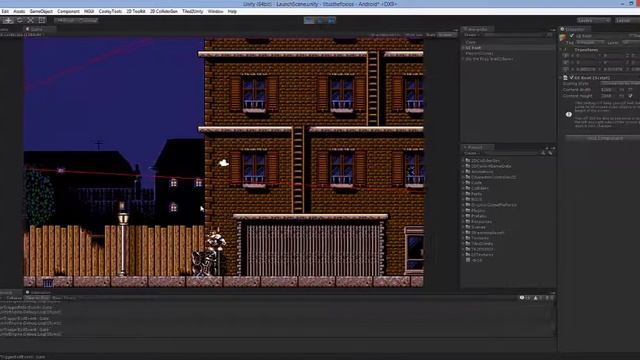
Task: Click the object icon in Inspector header
Action: 563,38
